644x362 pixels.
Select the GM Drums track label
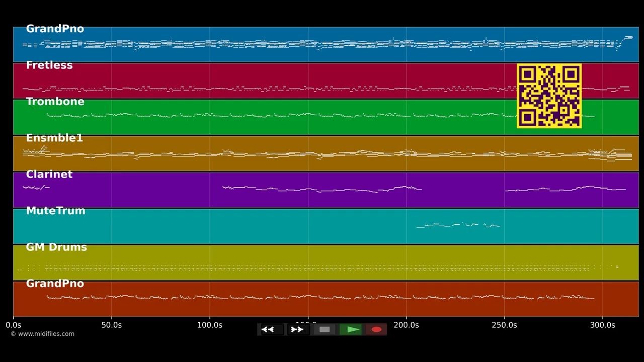pyautogui.click(x=56, y=247)
